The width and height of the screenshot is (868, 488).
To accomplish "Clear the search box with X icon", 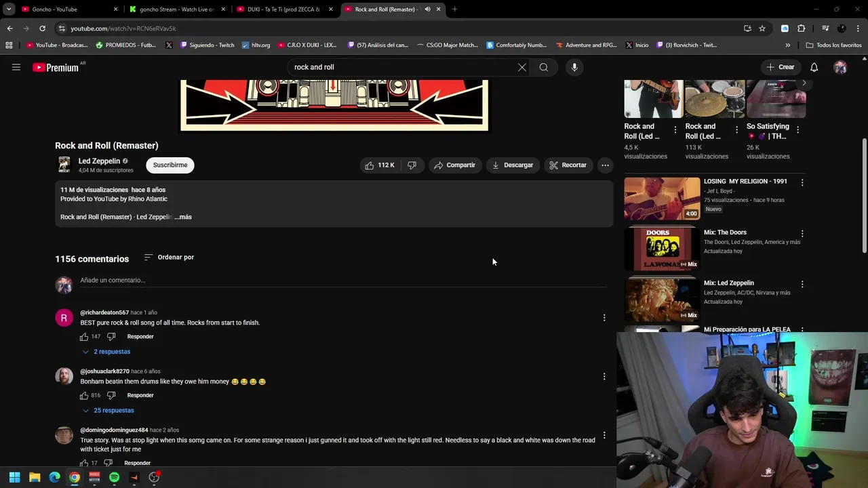I will coord(522,67).
